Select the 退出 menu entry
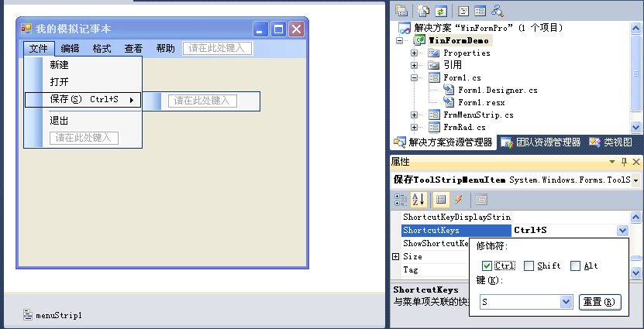Viewport: 644px width, 329px height. (x=60, y=121)
